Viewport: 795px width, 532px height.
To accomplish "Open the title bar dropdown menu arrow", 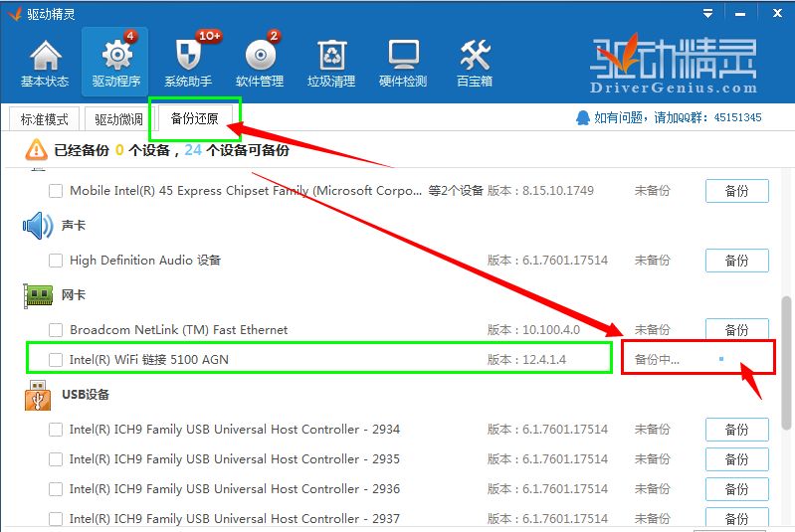I will click(x=707, y=14).
